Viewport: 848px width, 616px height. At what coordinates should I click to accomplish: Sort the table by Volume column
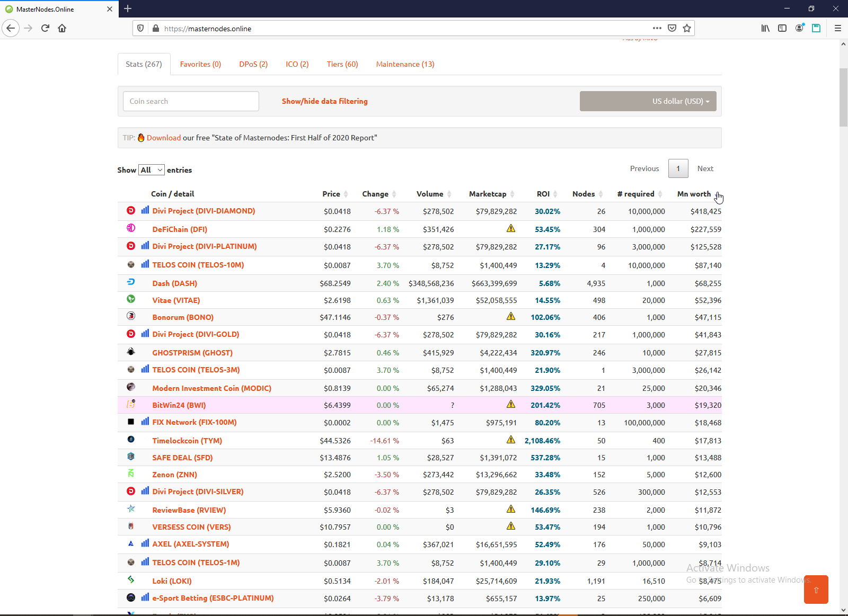(434, 194)
